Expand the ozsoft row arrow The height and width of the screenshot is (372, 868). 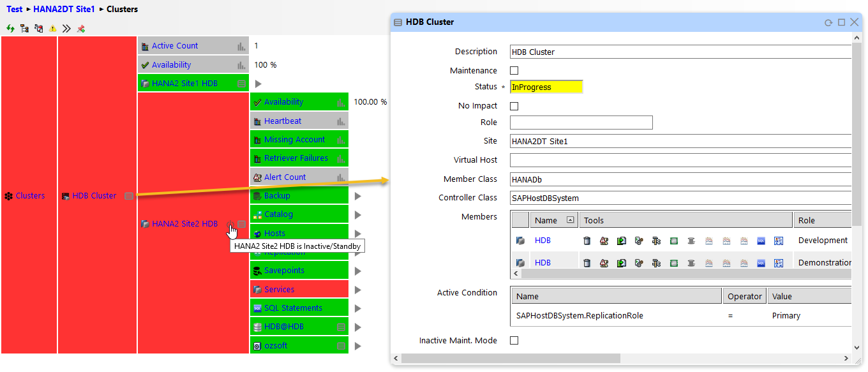358,346
